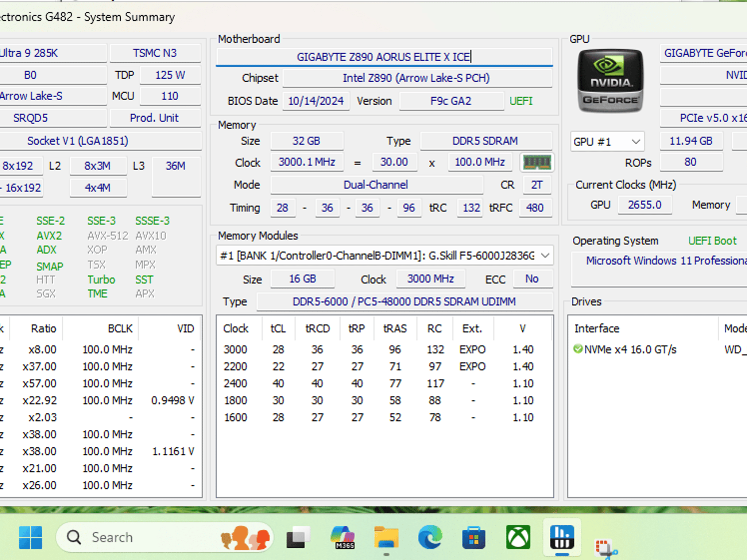Click the memory clock 3000.1 MHz value
Image resolution: width=747 pixels, height=560 pixels.
pyautogui.click(x=307, y=162)
